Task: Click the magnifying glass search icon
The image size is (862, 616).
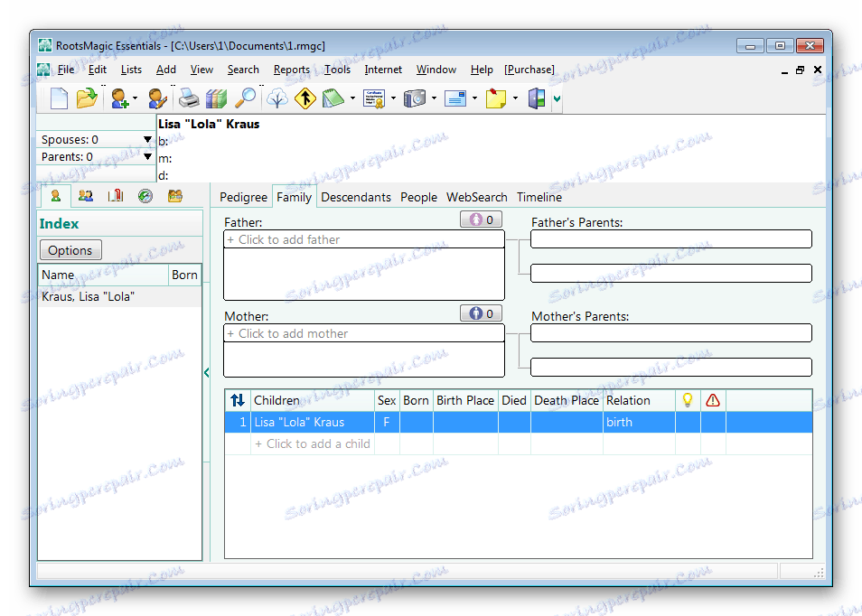Action: (x=245, y=98)
